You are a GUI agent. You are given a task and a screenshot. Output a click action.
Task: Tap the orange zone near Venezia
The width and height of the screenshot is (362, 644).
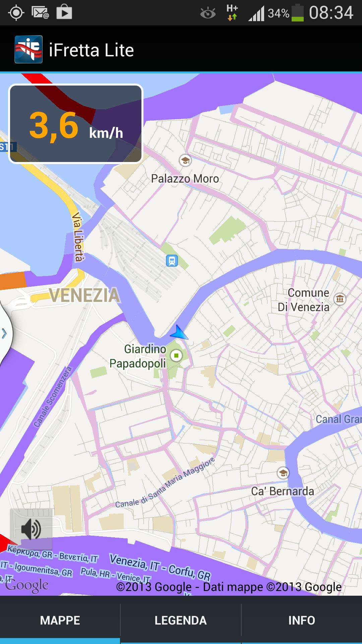[13, 281]
